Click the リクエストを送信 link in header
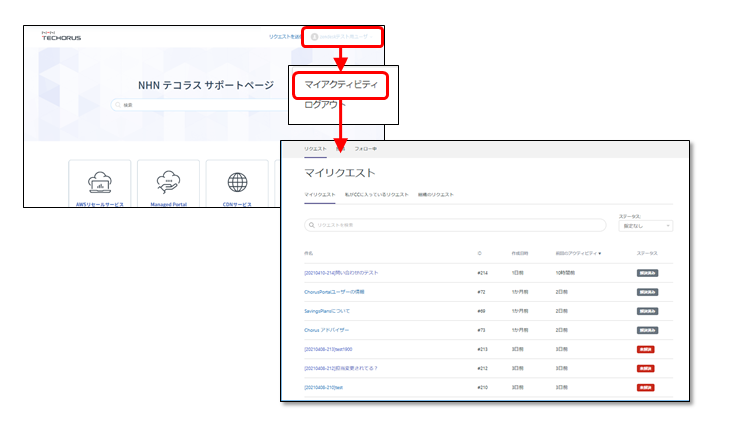The image size is (750, 422). 285,37
